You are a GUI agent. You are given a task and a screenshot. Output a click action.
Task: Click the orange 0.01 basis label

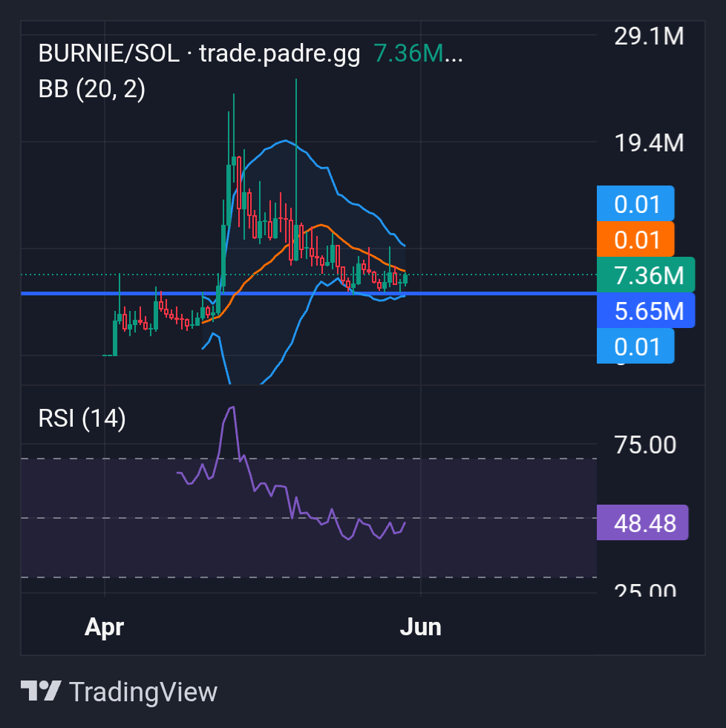(x=635, y=239)
